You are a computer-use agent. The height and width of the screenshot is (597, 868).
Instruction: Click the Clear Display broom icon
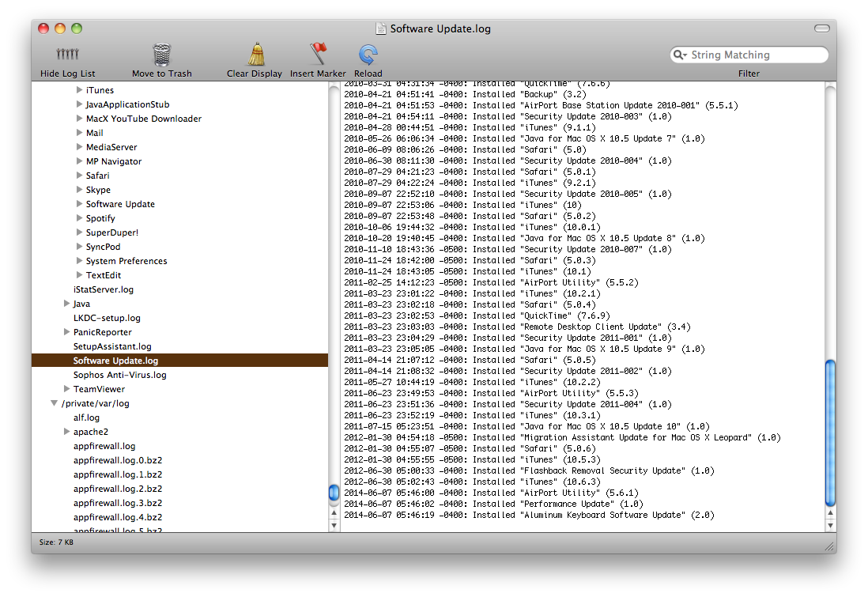pos(256,55)
